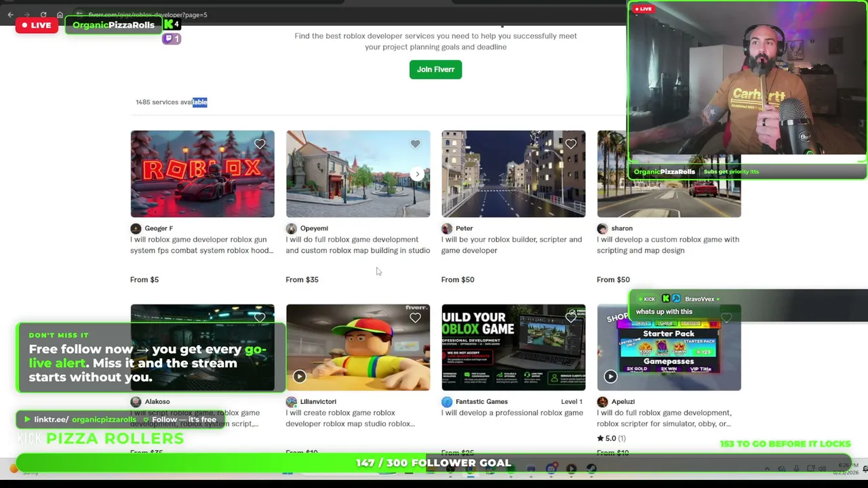The height and width of the screenshot is (488, 868).
Task: Show next image on Opeyemi's gig
Action: point(418,174)
